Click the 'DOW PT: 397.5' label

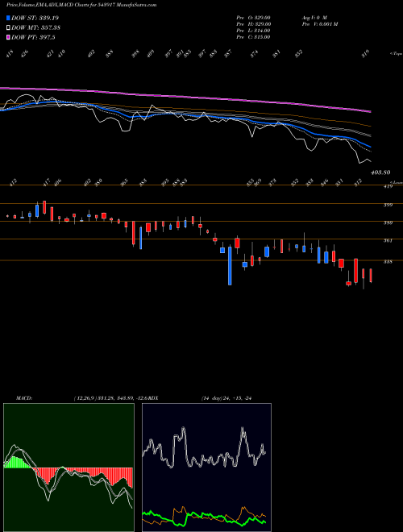33,37
